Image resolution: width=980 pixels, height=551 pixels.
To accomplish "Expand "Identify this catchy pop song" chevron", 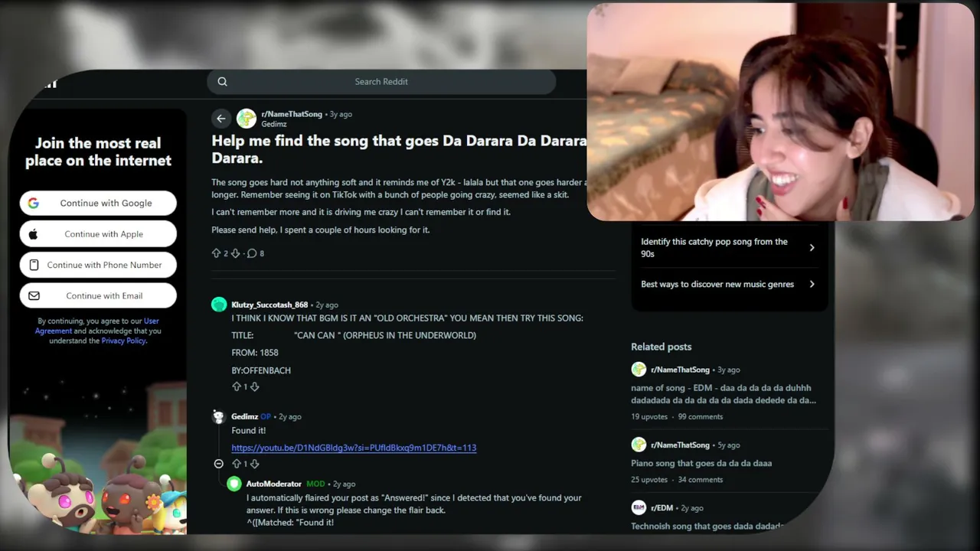I will (x=812, y=247).
